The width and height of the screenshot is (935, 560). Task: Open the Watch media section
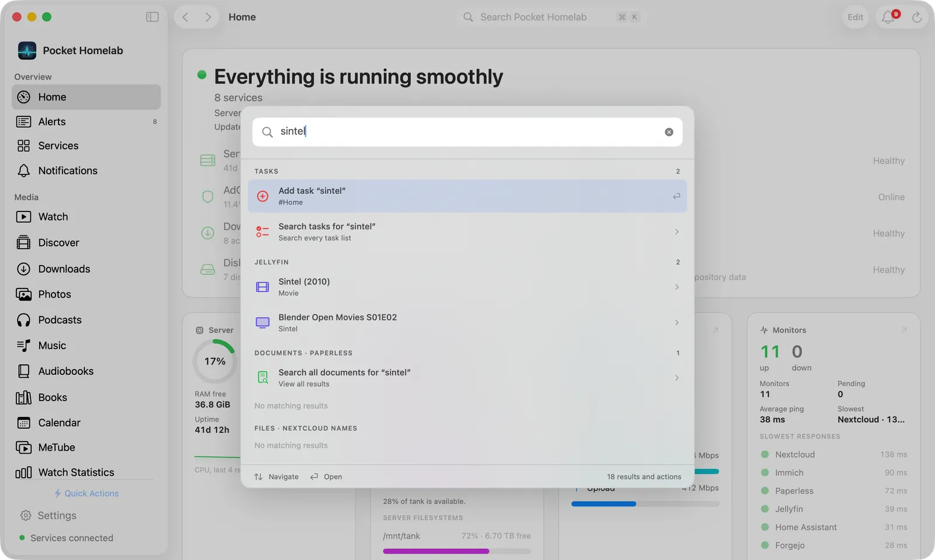tap(86, 217)
